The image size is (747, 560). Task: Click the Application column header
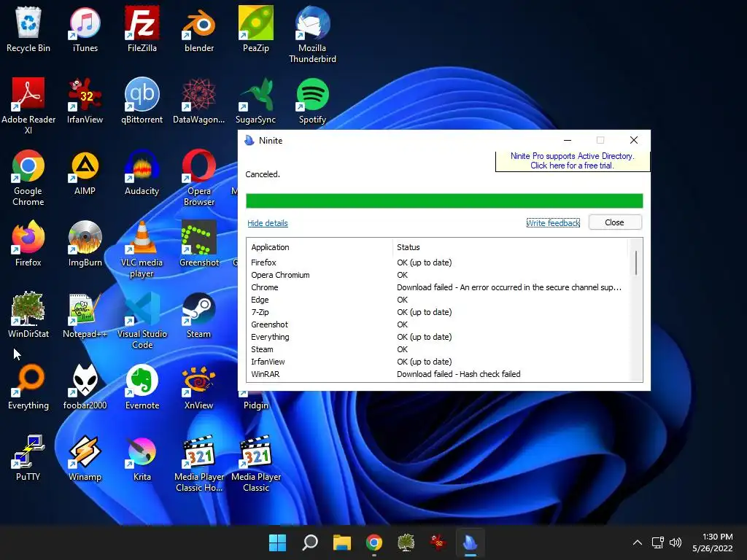(x=320, y=247)
